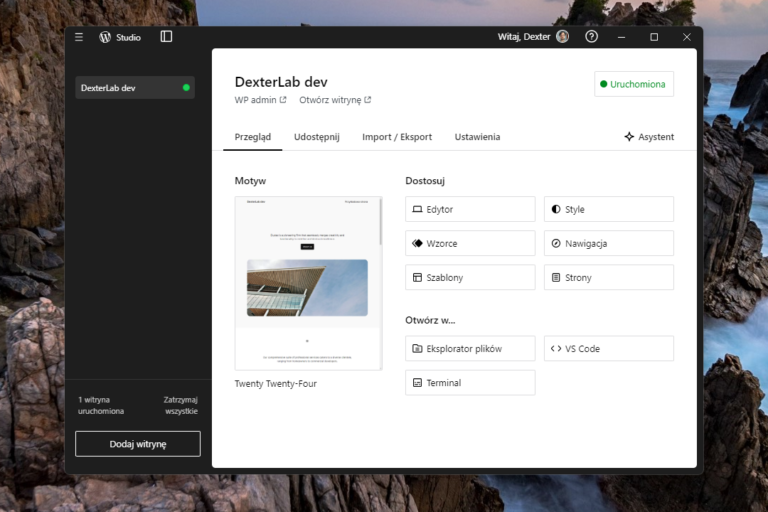Click the WP admin link

click(260, 99)
